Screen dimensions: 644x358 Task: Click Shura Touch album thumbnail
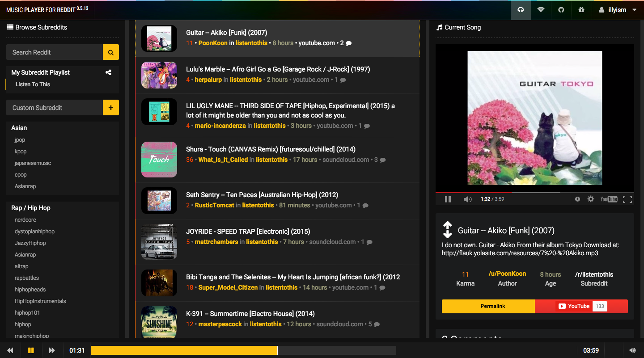coord(159,160)
